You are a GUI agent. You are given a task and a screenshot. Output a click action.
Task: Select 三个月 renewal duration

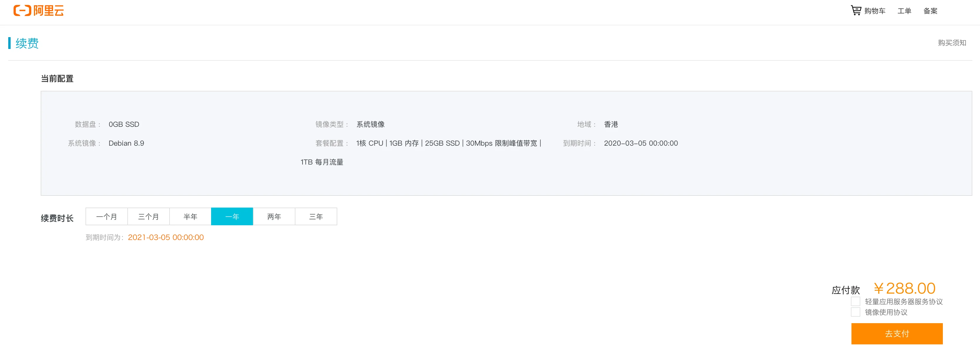pos(148,216)
